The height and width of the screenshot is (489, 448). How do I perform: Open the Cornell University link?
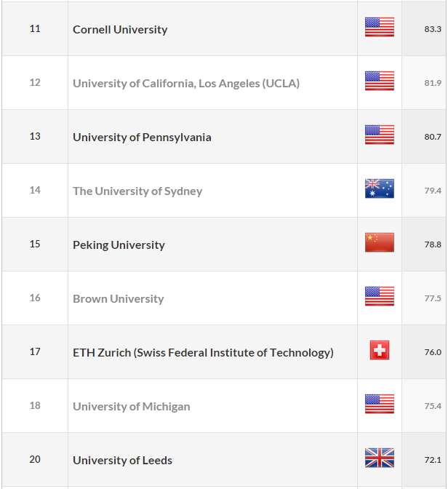point(120,30)
